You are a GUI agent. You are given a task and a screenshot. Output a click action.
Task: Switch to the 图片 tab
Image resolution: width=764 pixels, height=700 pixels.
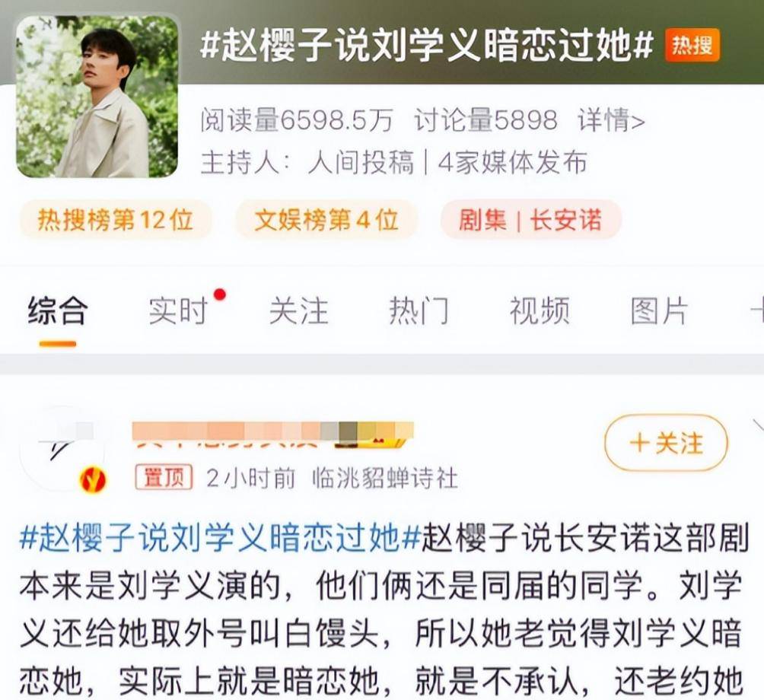tap(659, 310)
